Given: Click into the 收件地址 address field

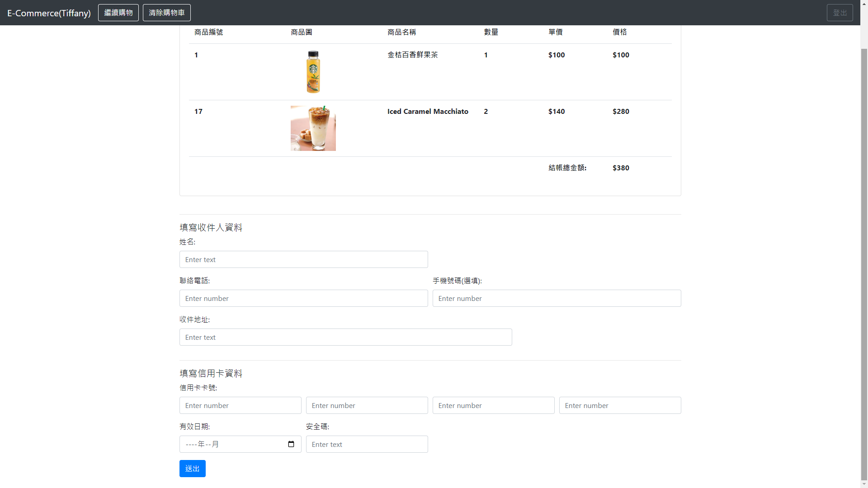Looking at the screenshot, I should coord(345,337).
